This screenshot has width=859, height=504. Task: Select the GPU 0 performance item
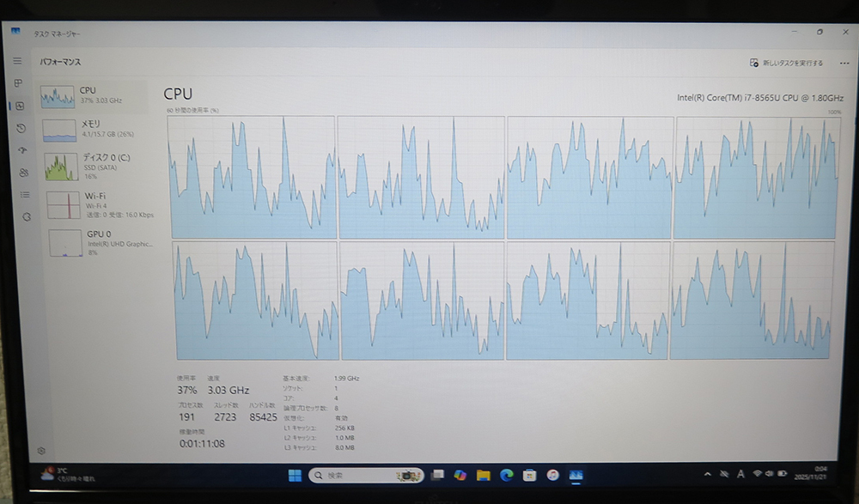coord(102,243)
